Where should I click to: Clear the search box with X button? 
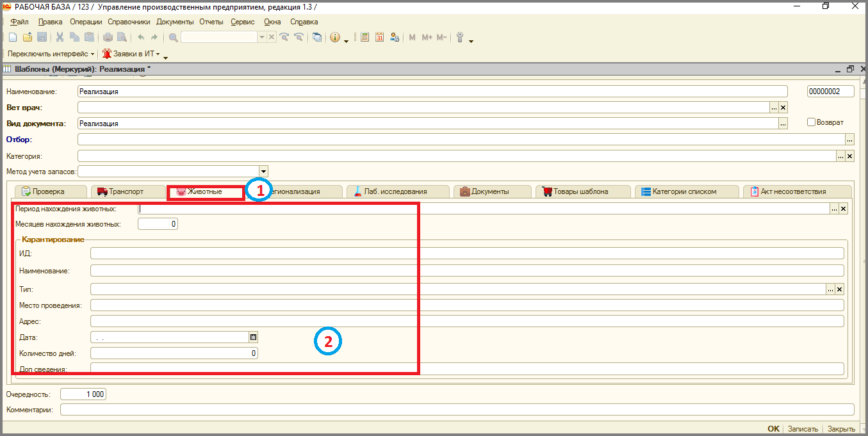point(272,37)
